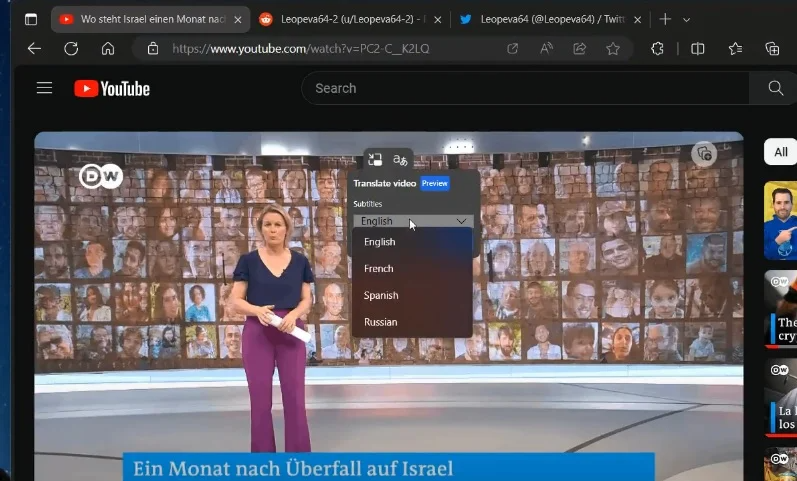Expand the Subtitles language dropdown
Screen dimensions: 797x481
(414, 221)
